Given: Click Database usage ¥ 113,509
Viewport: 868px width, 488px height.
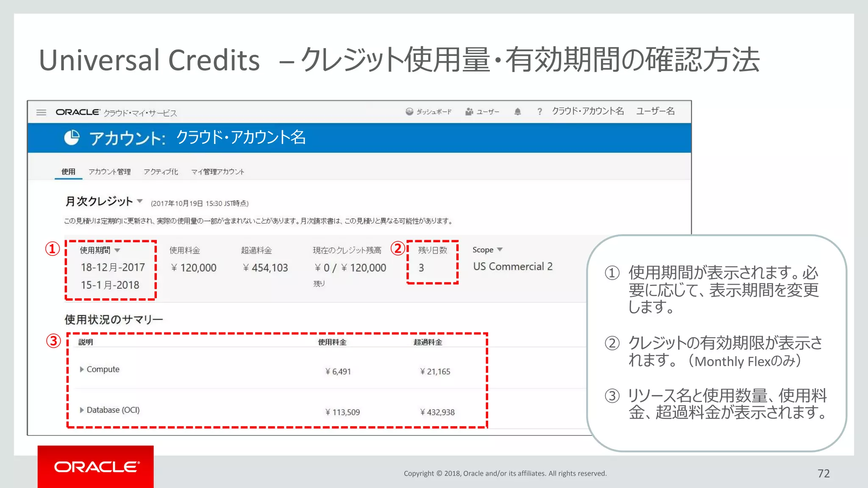Looking at the screenshot, I should (342, 412).
